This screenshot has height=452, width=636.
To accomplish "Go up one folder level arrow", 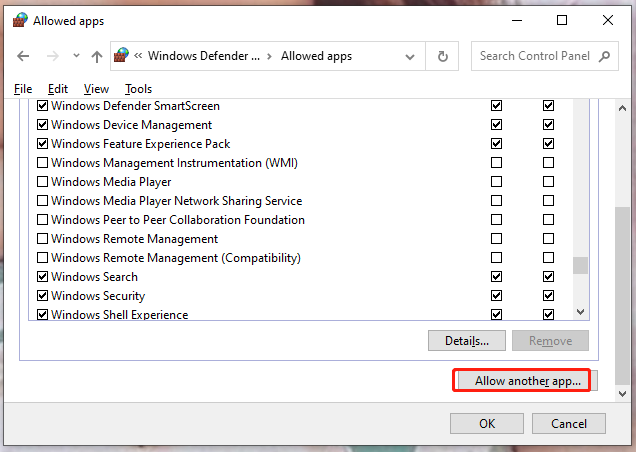I will tap(96, 57).
